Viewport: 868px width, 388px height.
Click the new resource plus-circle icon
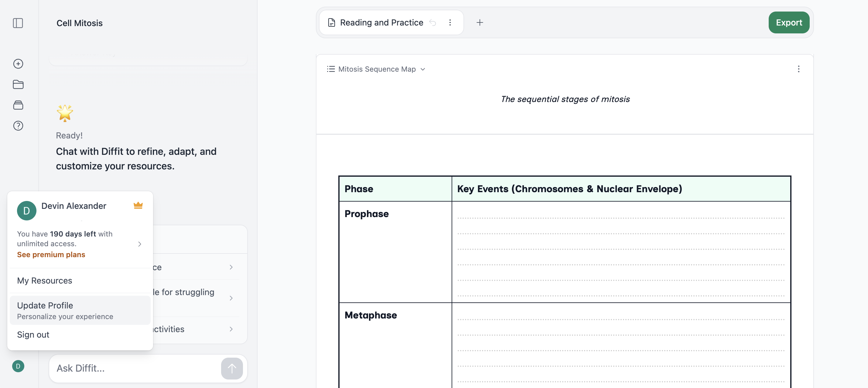[18, 64]
